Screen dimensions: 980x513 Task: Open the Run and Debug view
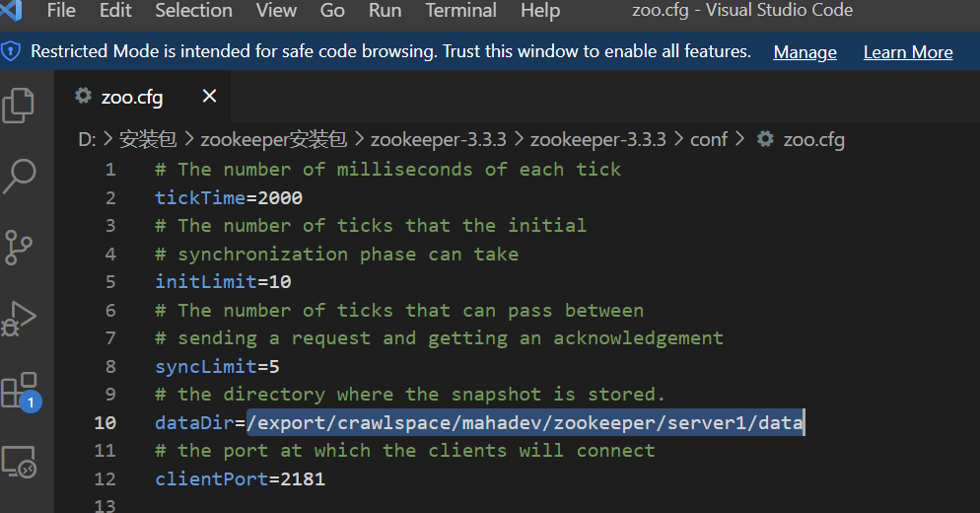19,319
